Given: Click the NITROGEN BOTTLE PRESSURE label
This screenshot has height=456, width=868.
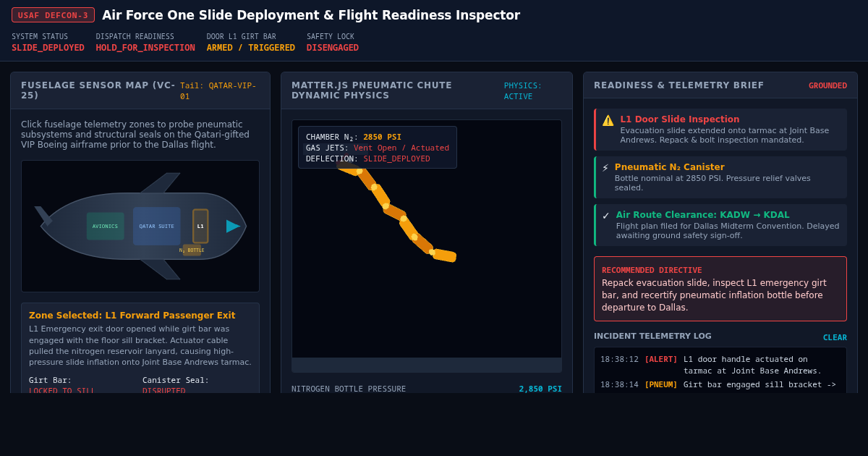Looking at the screenshot, I should click(x=349, y=389).
